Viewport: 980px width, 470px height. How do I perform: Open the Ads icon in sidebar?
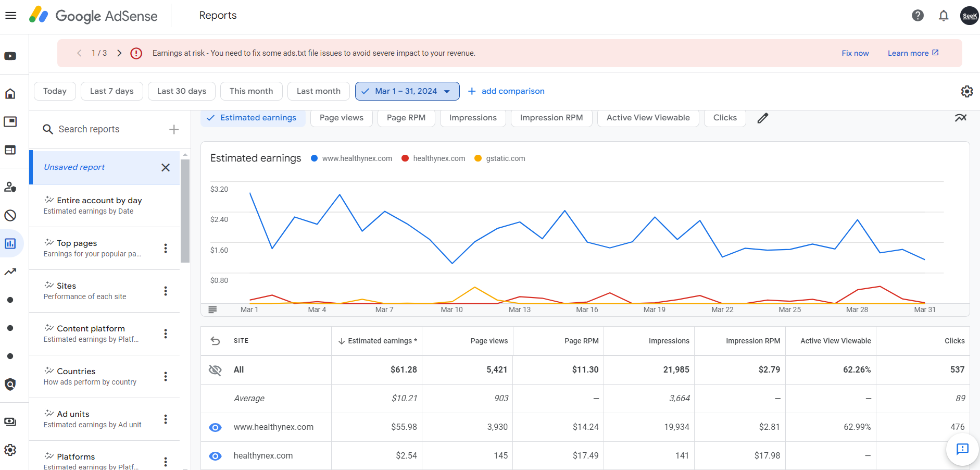tap(10, 122)
